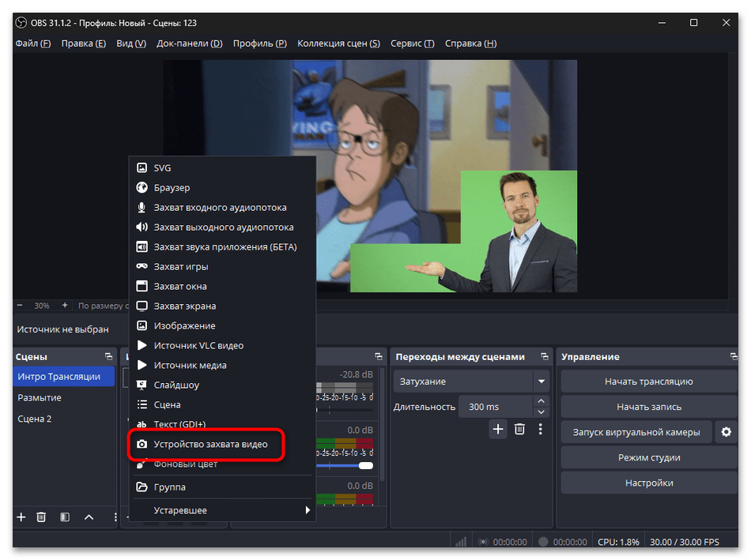Add a transition with plus button
This screenshot has width=751, height=560.
click(498, 430)
